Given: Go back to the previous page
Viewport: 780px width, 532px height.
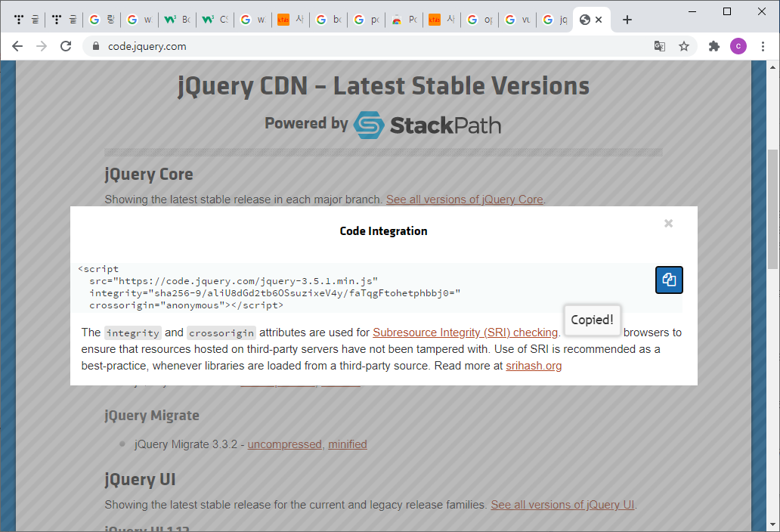Looking at the screenshot, I should click(17, 46).
